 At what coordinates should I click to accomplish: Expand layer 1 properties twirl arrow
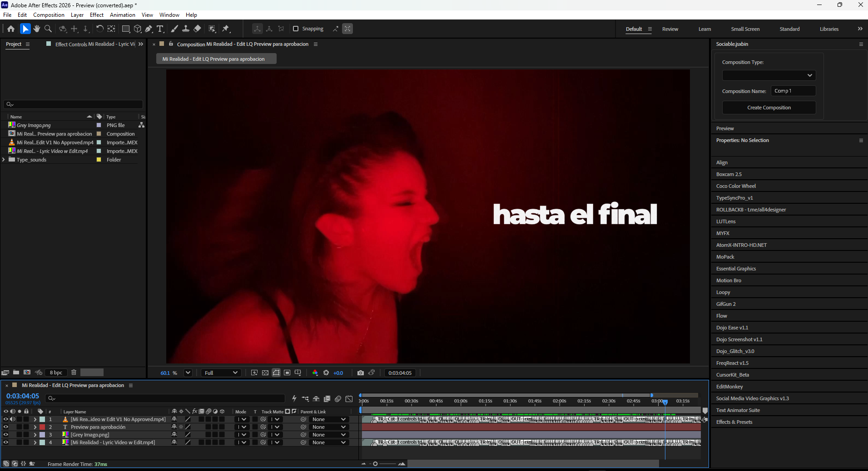pyautogui.click(x=35, y=419)
